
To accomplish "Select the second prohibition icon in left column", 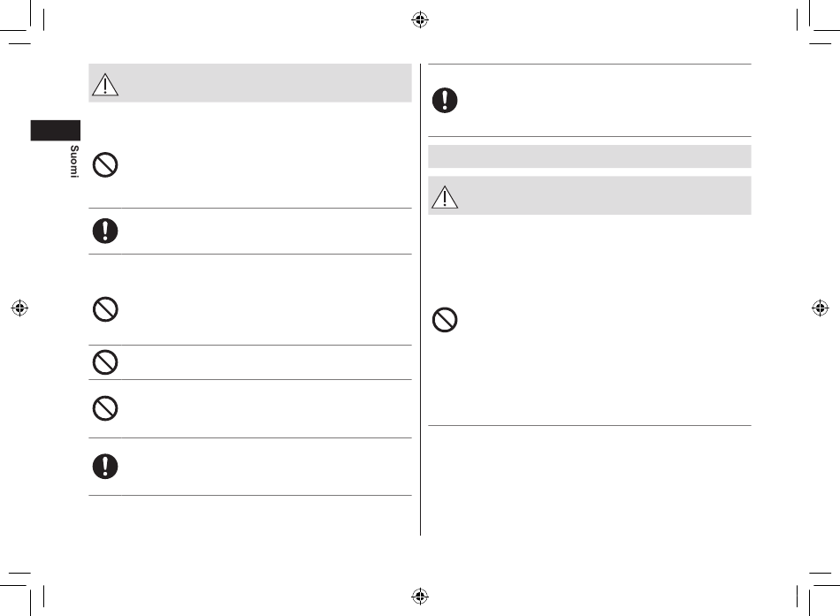I will coord(105,309).
